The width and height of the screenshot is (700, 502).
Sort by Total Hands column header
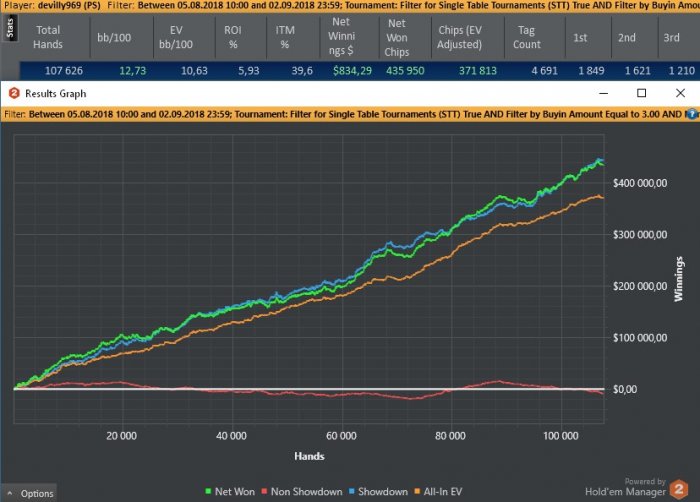(48, 37)
